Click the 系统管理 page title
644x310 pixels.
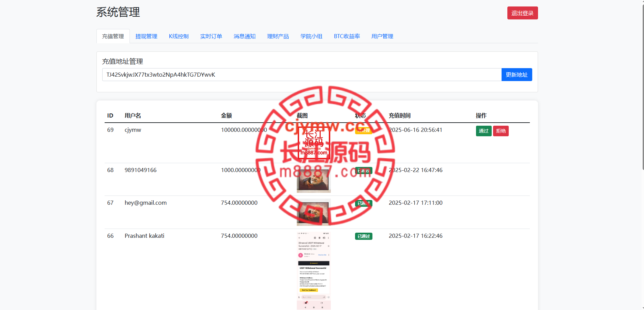pyautogui.click(x=118, y=12)
